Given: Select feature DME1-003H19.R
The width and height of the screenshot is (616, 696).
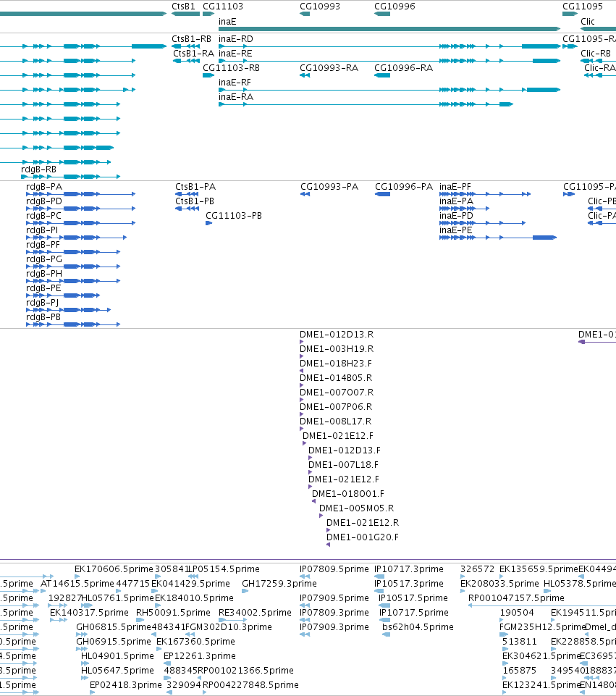Looking at the screenshot, I should pyautogui.click(x=302, y=356).
